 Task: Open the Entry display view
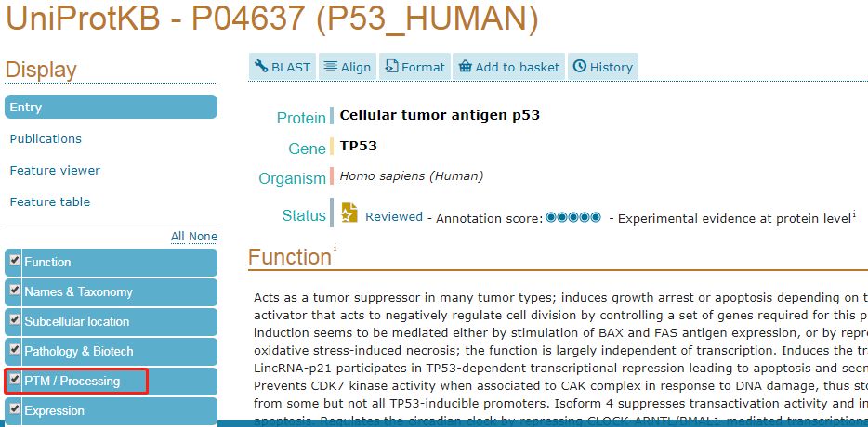coord(111,107)
